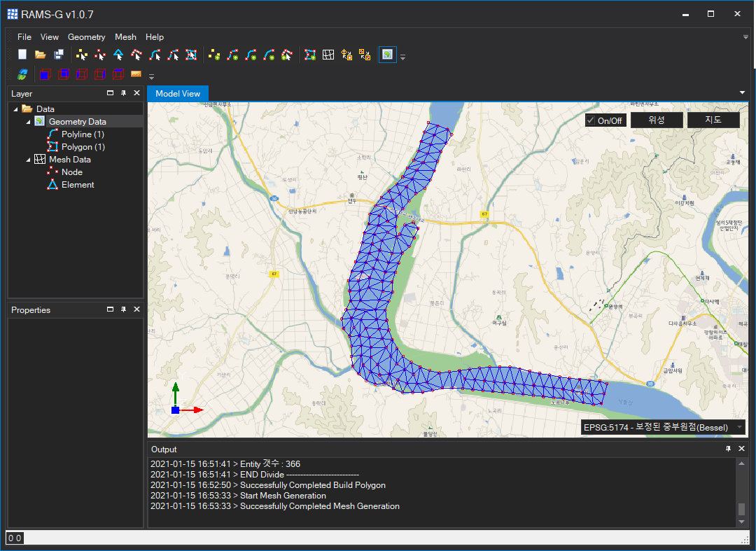756x551 pixels.
Task: Pin the Layer panel with pushpin icon
Action: coord(123,93)
